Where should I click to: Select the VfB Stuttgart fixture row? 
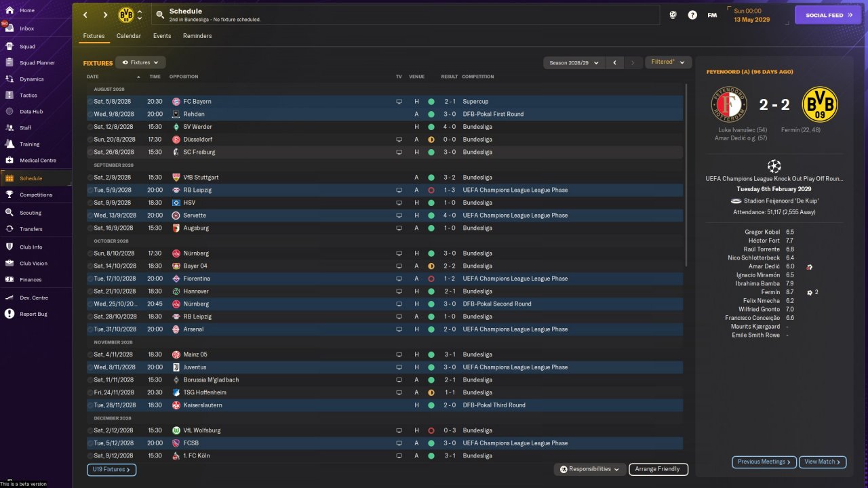[x=384, y=178]
